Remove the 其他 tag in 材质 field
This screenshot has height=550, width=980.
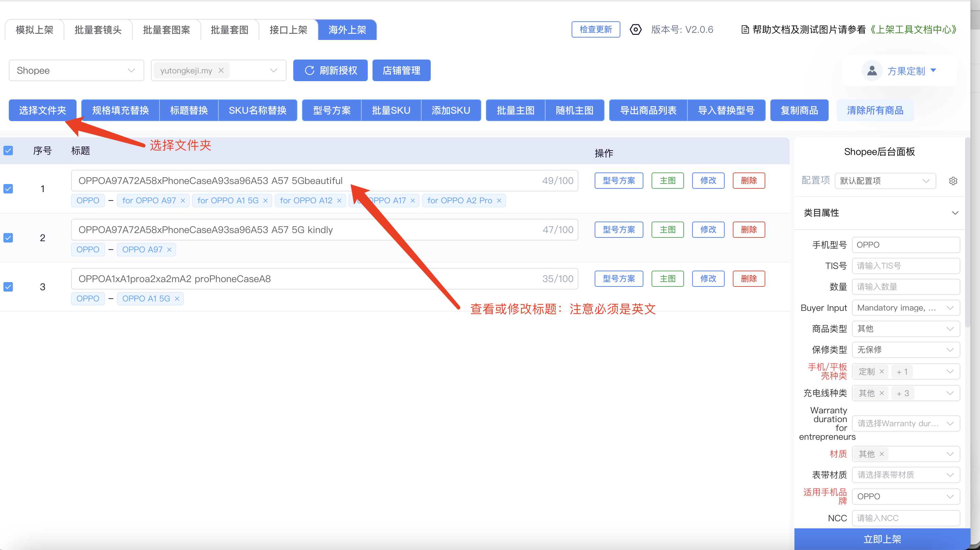pyautogui.click(x=882, y=454)
